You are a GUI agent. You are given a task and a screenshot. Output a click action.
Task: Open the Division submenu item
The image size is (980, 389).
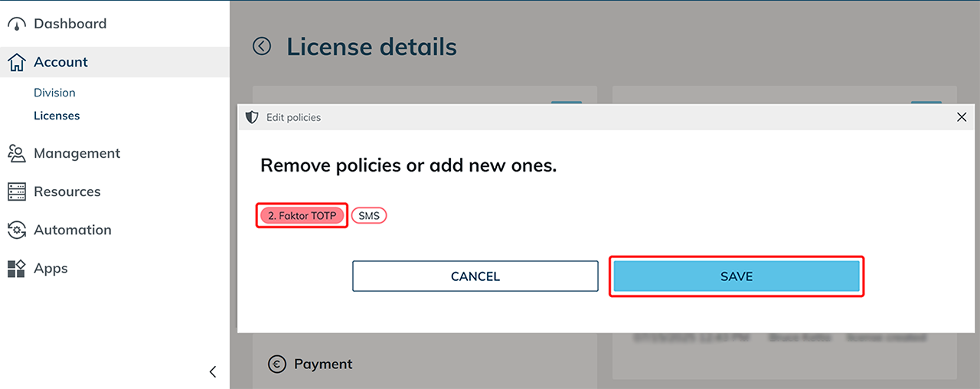54,93
